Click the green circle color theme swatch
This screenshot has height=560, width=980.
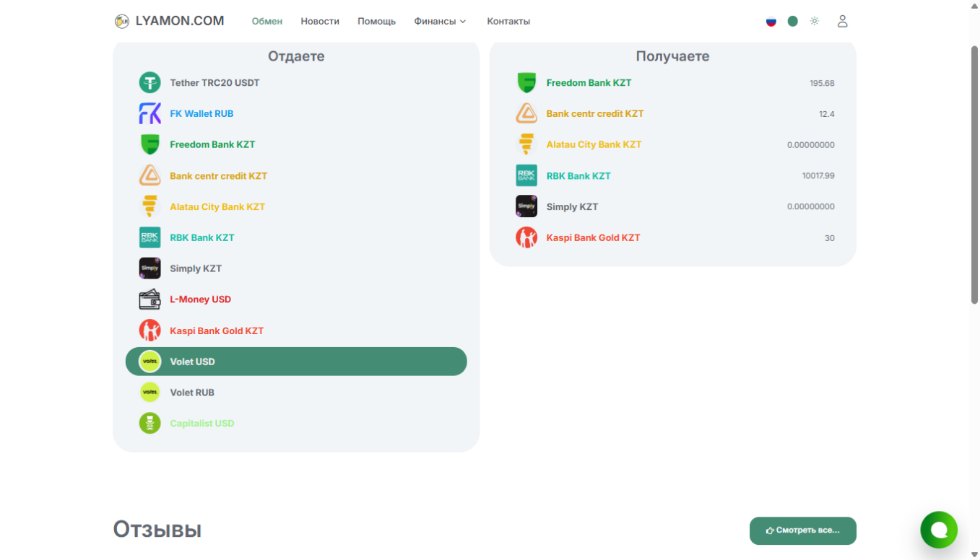[793, 22]
